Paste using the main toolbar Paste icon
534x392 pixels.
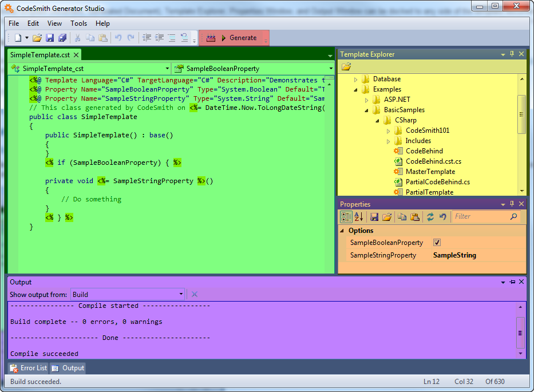click(x=103, y=38)
